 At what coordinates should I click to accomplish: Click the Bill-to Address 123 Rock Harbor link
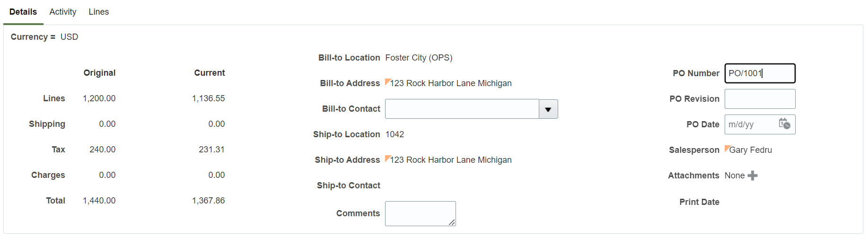point(451,83)
